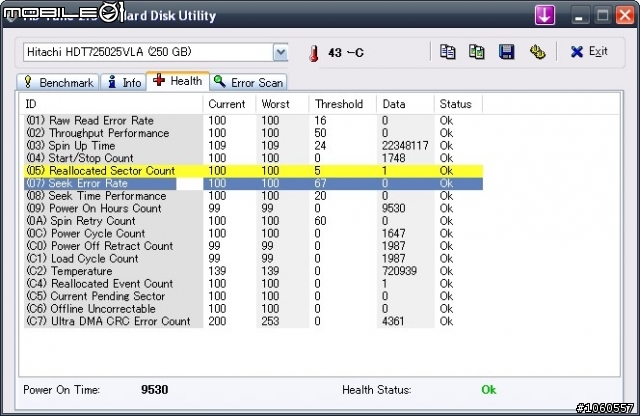
Task: Select the Seek Time Performance row
Action: pos(253,196)
